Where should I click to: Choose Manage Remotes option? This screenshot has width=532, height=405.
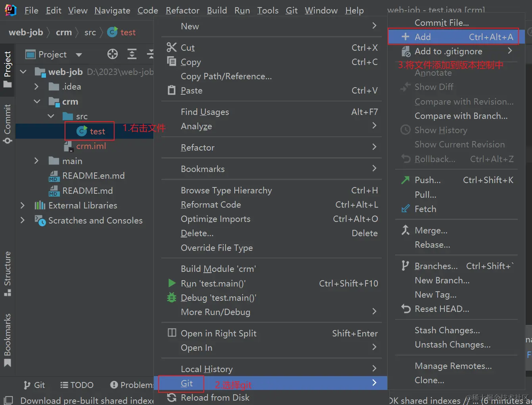coord(456,366)
